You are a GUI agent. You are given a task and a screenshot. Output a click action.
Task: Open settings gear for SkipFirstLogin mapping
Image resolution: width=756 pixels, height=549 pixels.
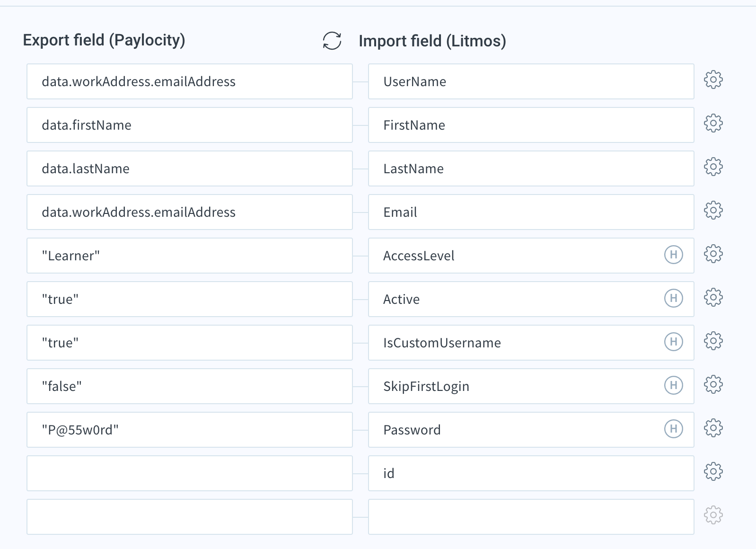713,384
